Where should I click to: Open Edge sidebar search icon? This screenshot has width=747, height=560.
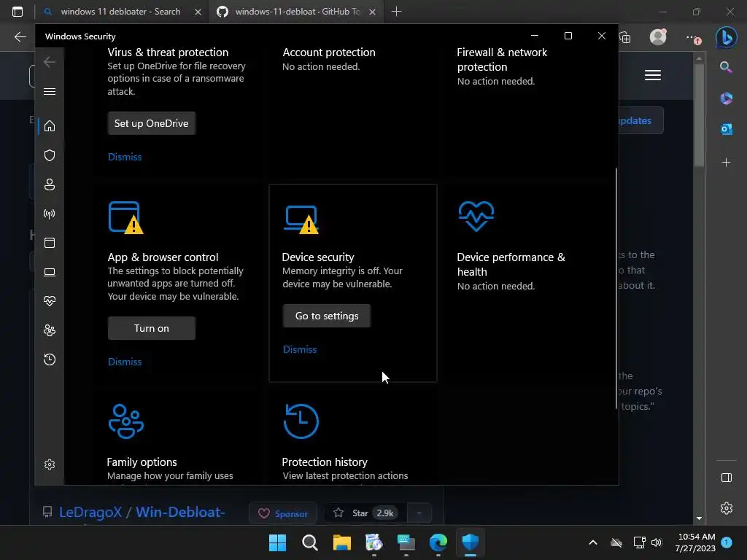tap(726, 67)
